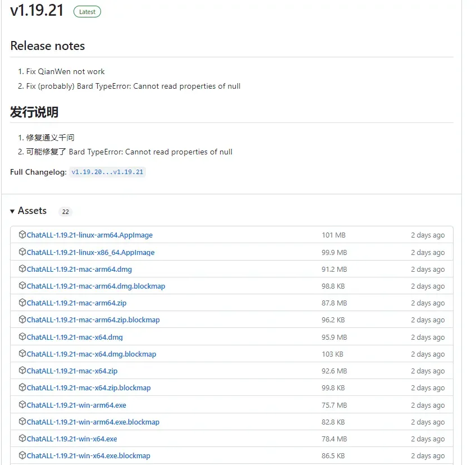Download ChatALL-1.19.21-win-x64.exe
Viewport: 476px width, 465px height.
coord(72,439)
